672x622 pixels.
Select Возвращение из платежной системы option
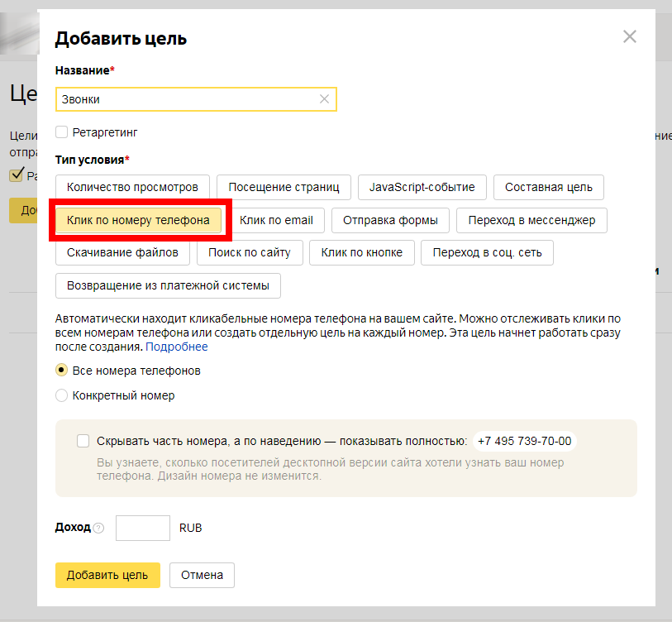coord(168,285)
